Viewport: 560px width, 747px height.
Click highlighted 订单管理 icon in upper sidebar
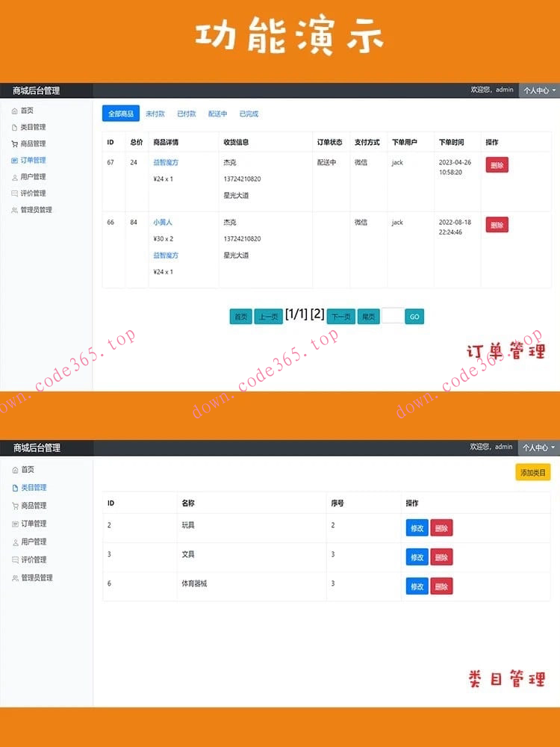[15, 160]
